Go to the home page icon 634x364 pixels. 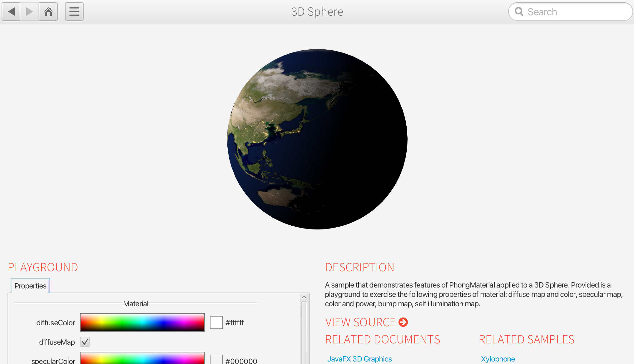[x=48, y=12]
